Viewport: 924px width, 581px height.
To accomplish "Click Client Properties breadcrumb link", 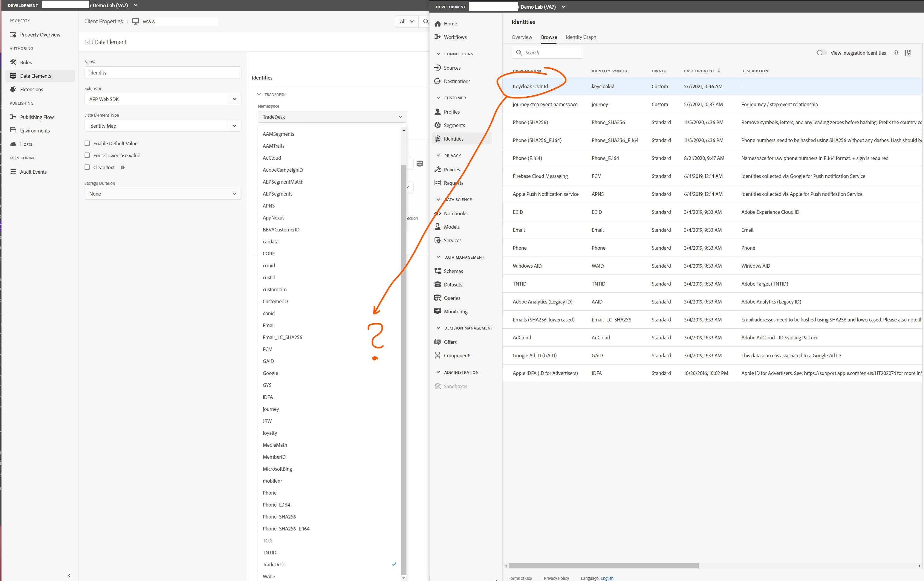I will (103, 22).
